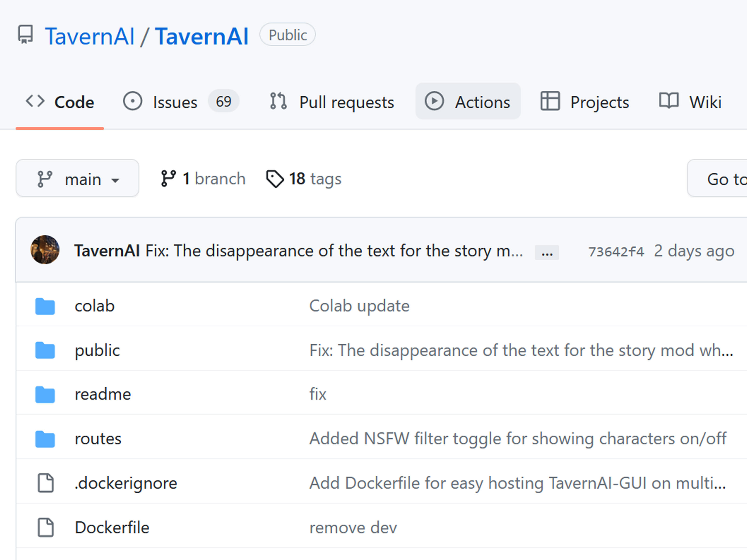Open the colab folder
This screenshot has width=747, height=560.
pos(95,306)
